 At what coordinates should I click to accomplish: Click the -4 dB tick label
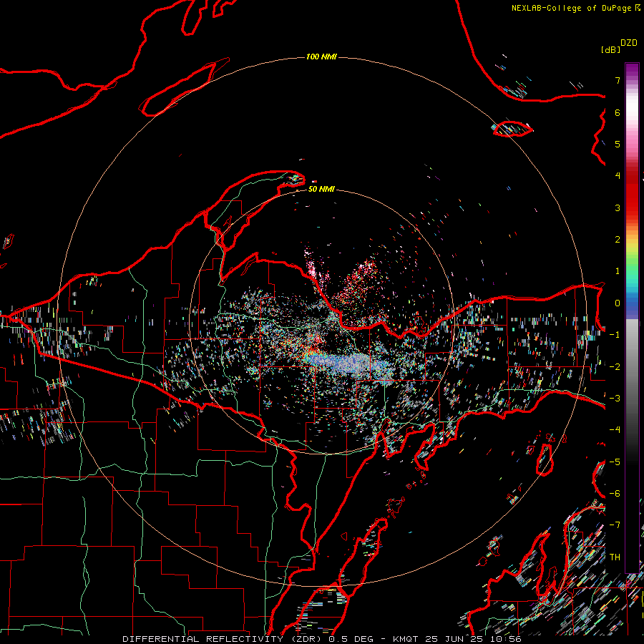[x=615, y=430]
